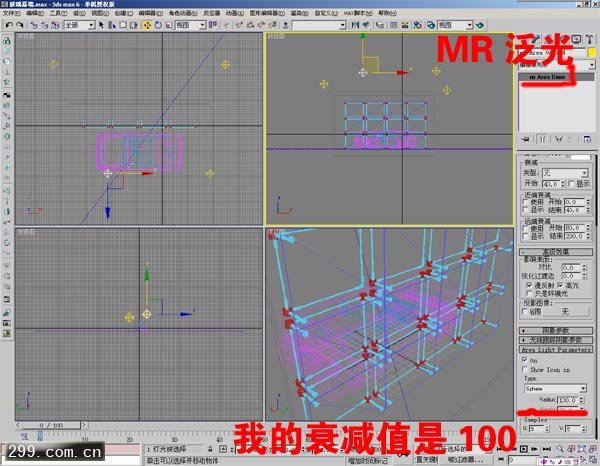This screenshot has height=466, width=600.
Task: Open the selection filter dropdown
Action: [x=79, y=25]
